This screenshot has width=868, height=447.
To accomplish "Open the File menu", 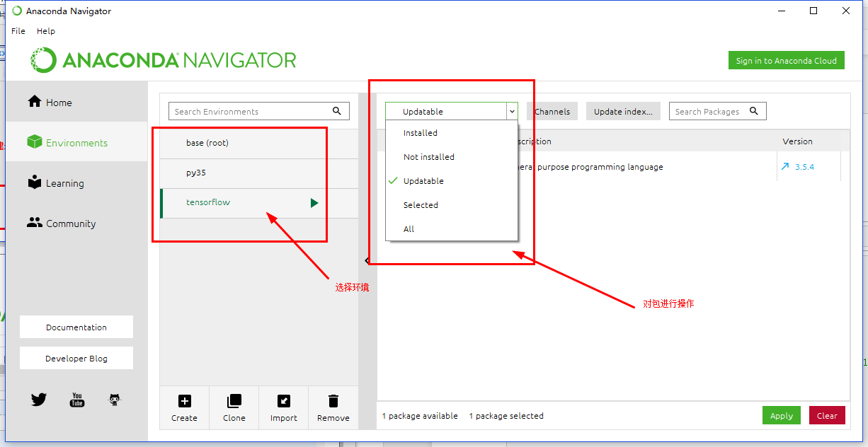I will point(18,31).
